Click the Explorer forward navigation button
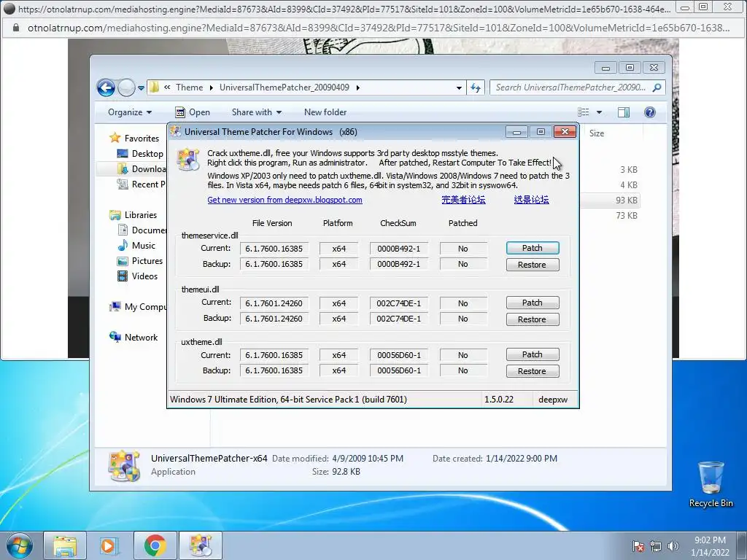 tap(126, 87)
